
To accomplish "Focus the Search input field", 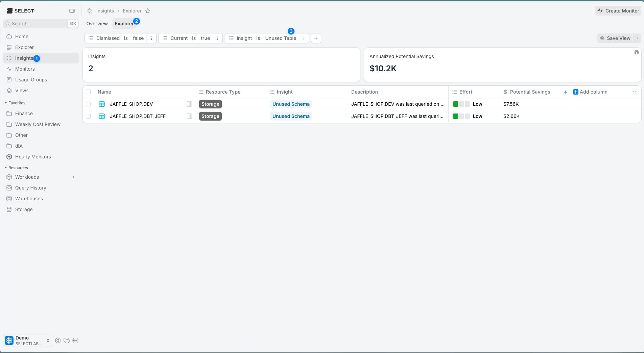I will click(x=37, y=24).
